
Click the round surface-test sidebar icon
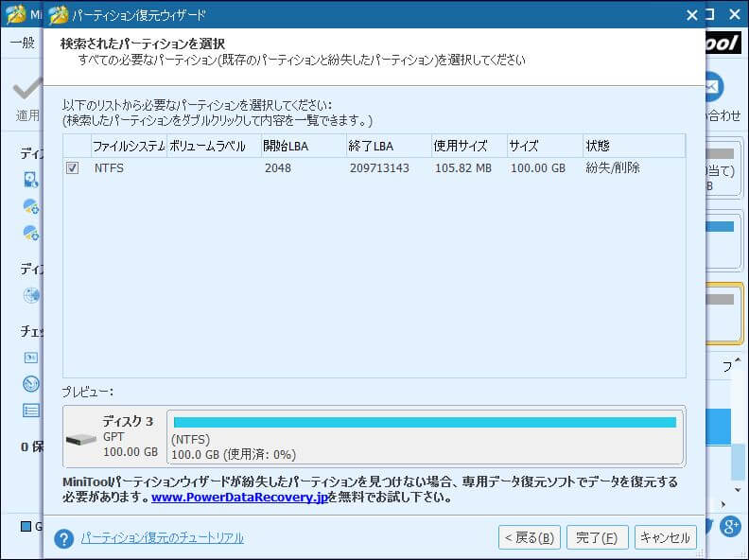click(x=31, y=295)
